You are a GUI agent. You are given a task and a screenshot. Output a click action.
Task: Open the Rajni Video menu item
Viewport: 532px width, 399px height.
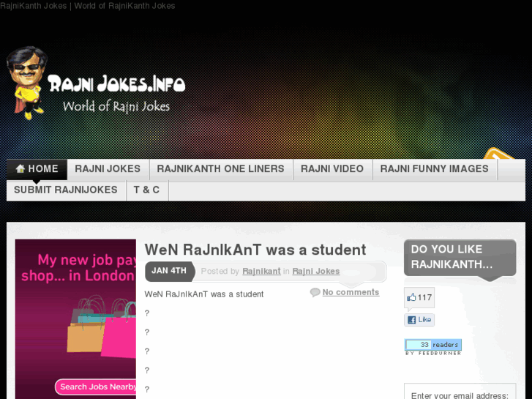tap(332, 169)
